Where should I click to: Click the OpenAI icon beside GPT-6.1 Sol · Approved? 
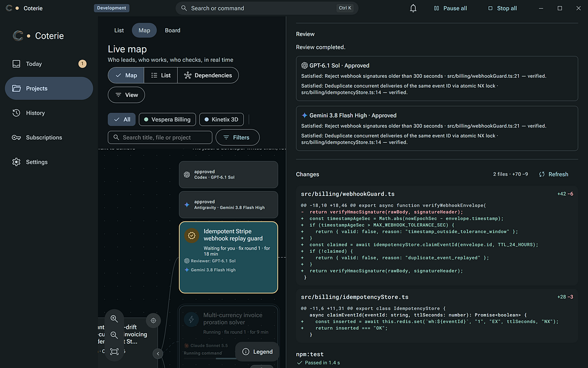click(x=304, y=66)
